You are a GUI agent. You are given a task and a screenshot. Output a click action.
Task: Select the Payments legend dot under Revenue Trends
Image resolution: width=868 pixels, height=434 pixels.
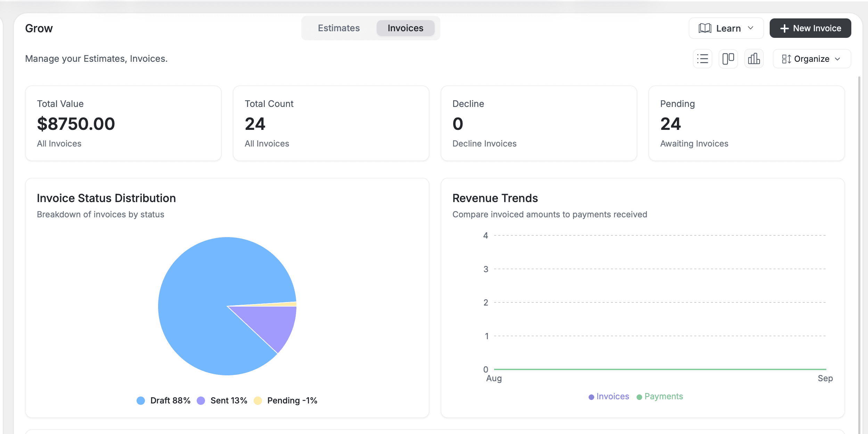pos(639,396)
